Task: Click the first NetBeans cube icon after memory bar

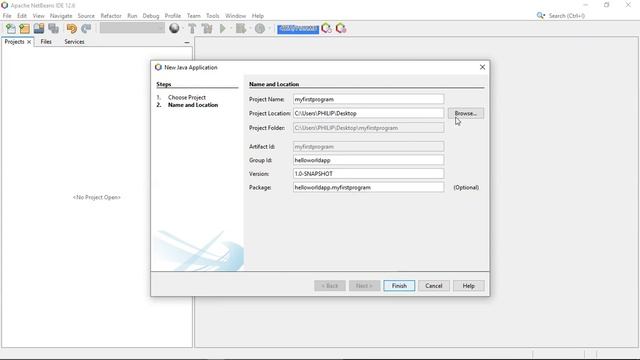Action: pos(327,28)
